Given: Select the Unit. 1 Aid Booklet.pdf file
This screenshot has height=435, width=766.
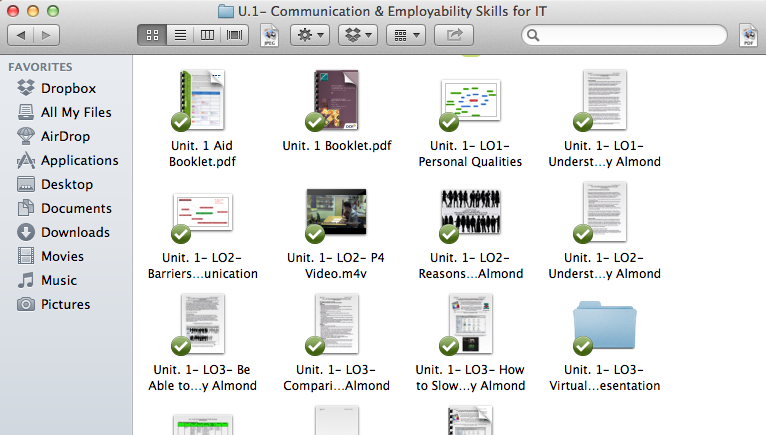Looking at the screenshot, I should tap(202, 100).
